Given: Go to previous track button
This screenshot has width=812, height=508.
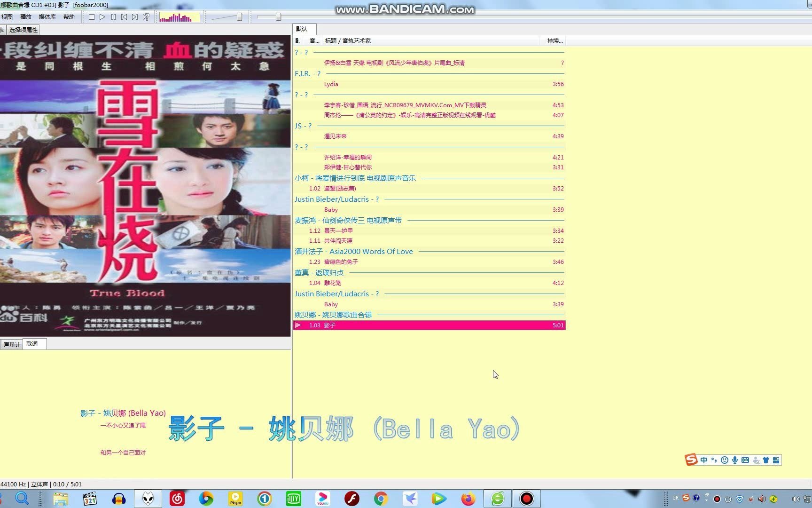Looking at the screenshot, I should (x=124, y=17).
